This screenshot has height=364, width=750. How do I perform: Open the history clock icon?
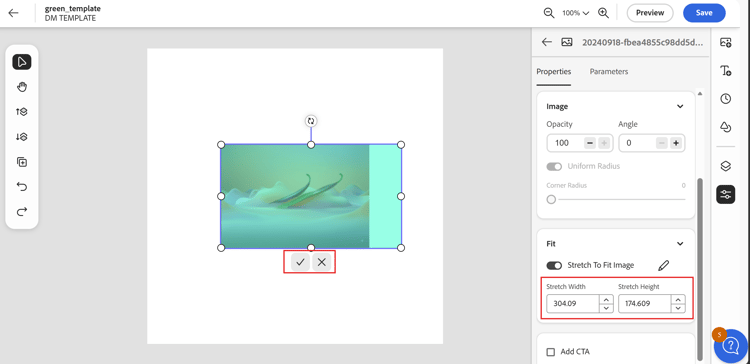coord(726,99)
